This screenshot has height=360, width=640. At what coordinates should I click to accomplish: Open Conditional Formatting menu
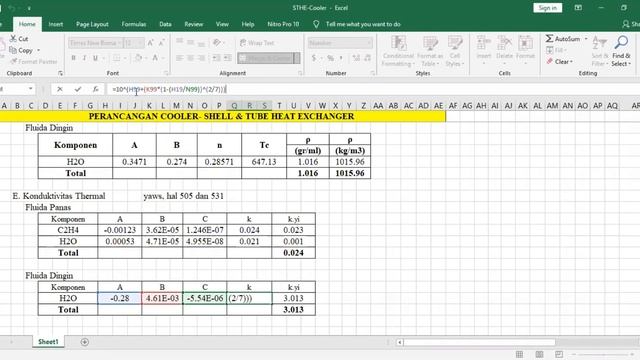click(398, 51)
